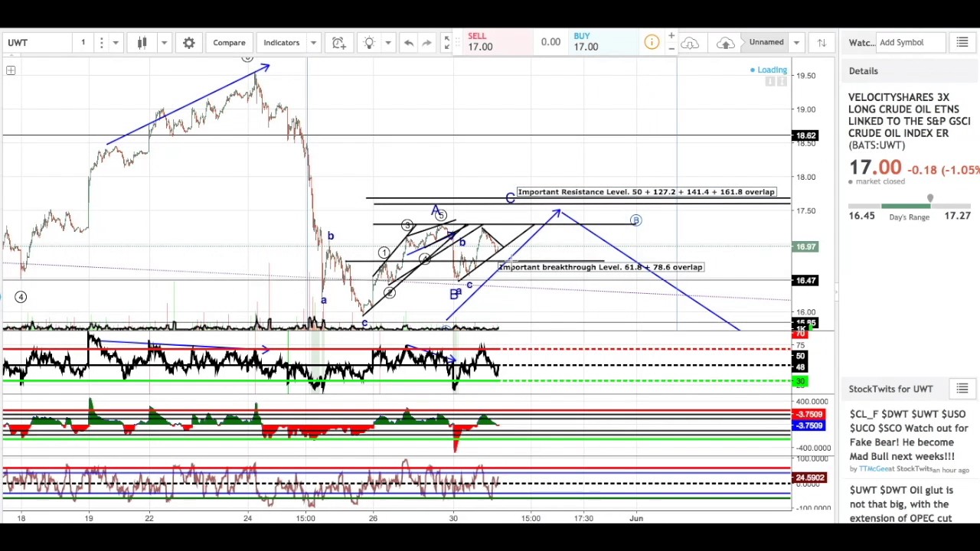Expand the ideas lightbulb dropdown arrow

pyautogui.click(x=388, y=43)
